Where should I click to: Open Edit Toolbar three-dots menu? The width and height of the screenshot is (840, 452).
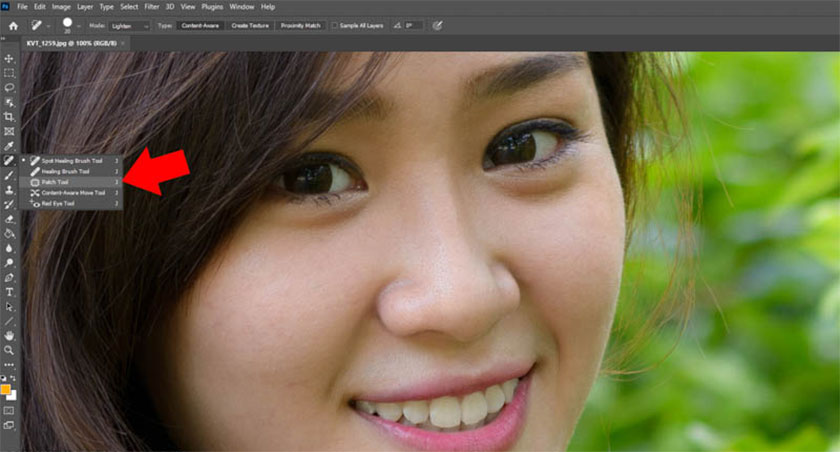tap(9, 365)
